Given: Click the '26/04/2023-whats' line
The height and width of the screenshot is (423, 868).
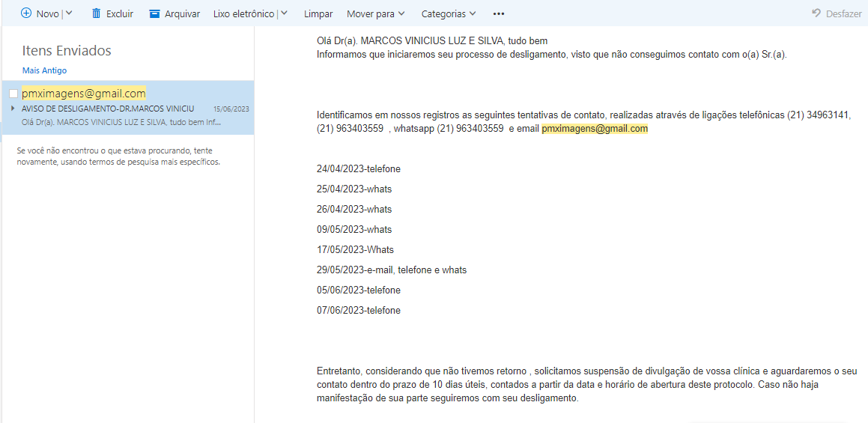Looking at the screenshot, I should click(354, 210).
